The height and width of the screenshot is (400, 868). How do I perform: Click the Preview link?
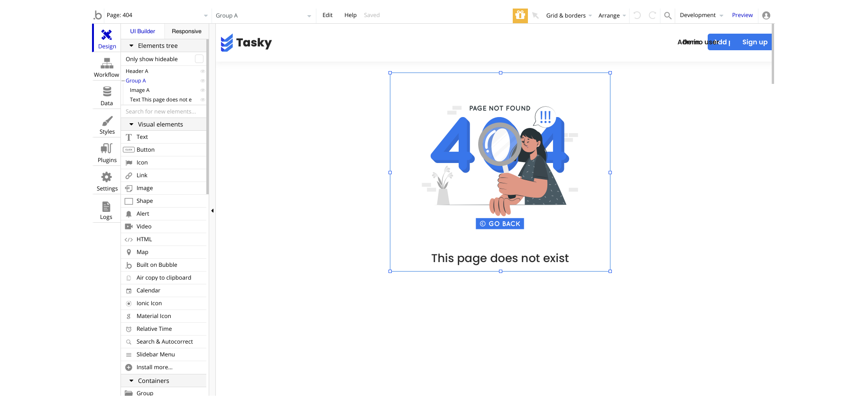[742, 15]
